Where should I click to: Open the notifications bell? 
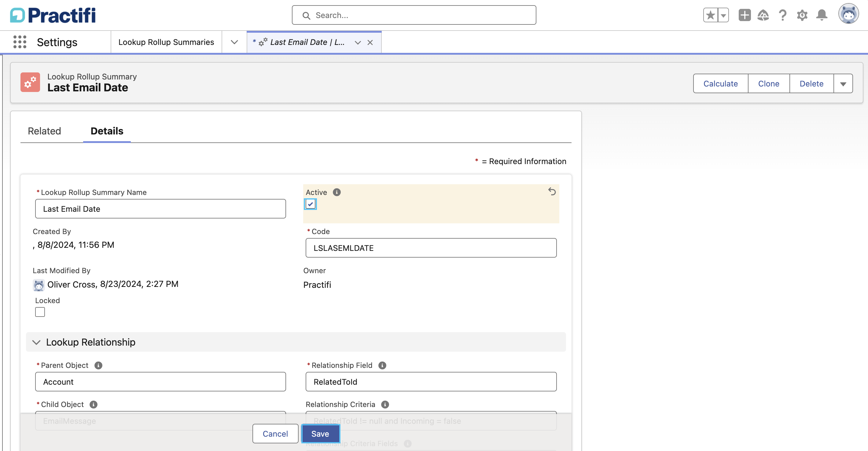822,15
